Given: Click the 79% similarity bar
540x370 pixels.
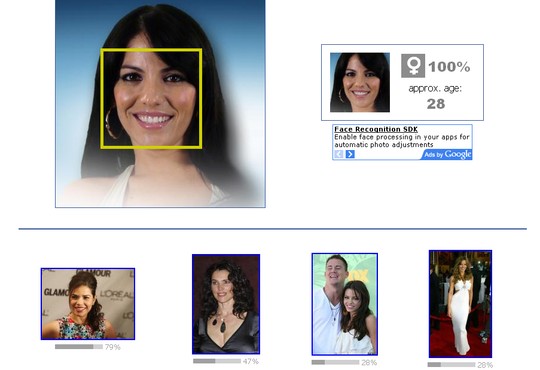Looking at the screenshot, I should click(x=79, y=347).
